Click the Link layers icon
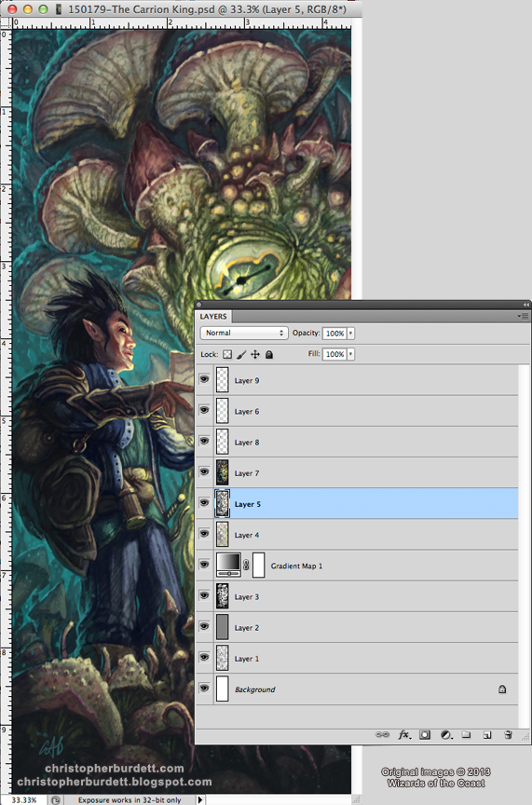This screenshot has height=805, width=532. click(x=382, y=735)
